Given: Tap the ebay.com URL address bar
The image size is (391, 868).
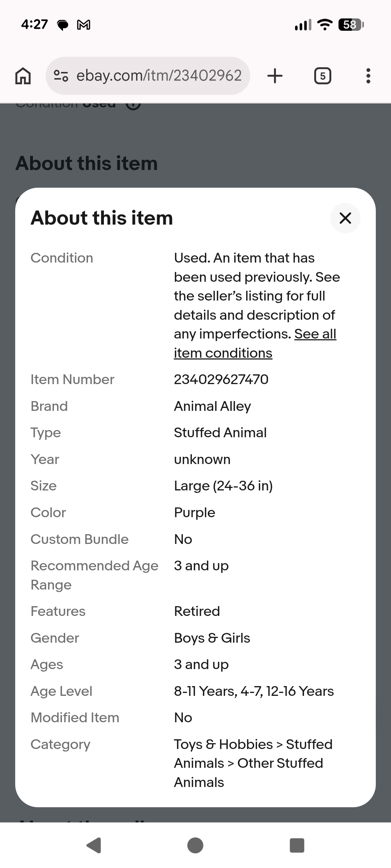Looking at the screenshot, I should click(x=159, y=76).
